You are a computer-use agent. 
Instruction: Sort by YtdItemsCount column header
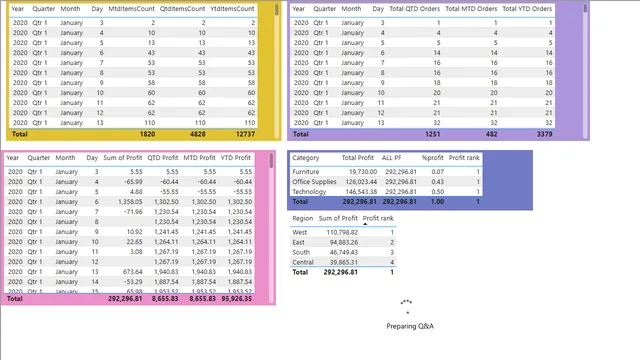(232, 9)
